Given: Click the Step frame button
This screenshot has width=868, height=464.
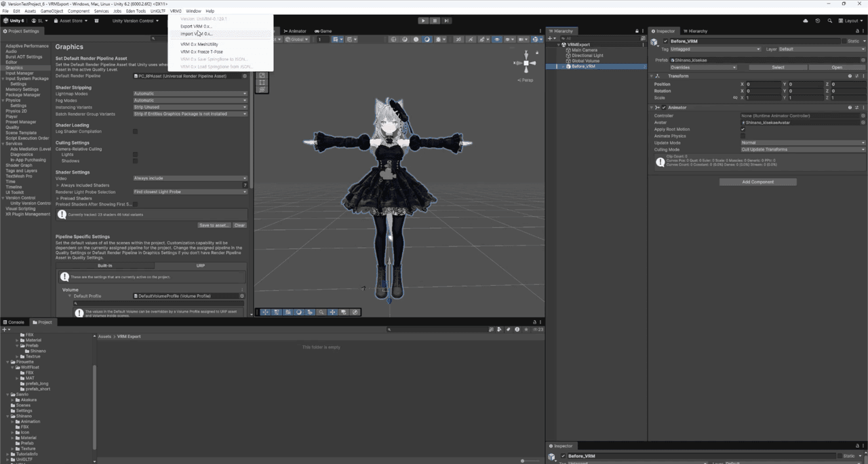Looking at the screenshot, I should tap(446, 21).
